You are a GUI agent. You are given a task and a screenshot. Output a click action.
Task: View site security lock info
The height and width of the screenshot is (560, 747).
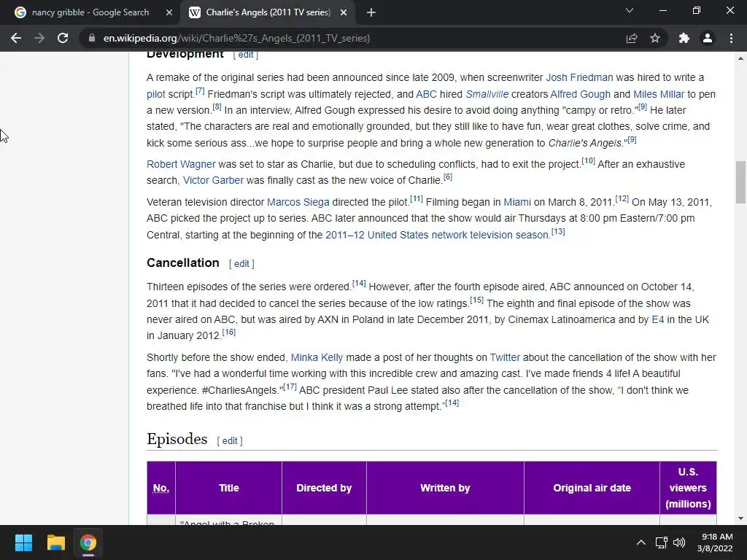(91, 38)
